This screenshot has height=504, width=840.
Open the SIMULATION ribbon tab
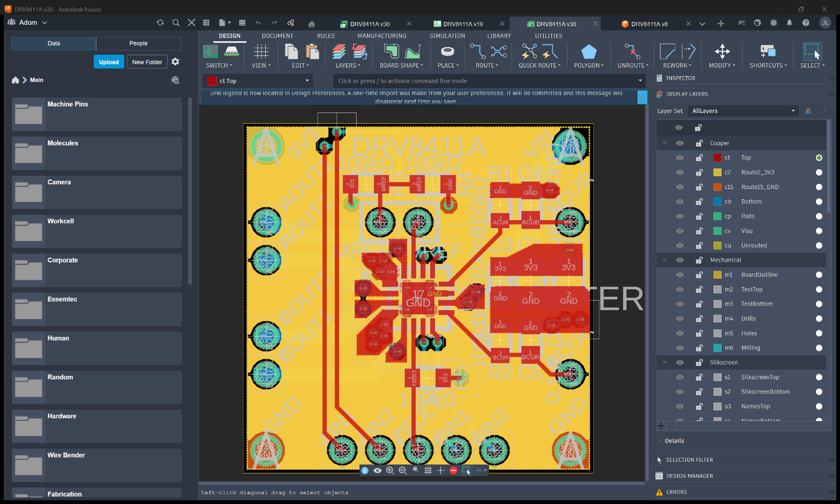[x=447, y=36]
